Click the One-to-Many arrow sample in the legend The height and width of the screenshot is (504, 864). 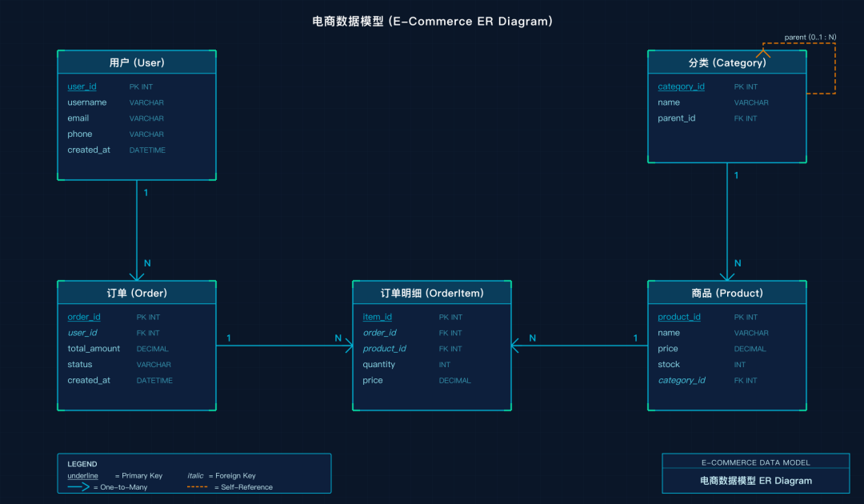click(78, 486)
